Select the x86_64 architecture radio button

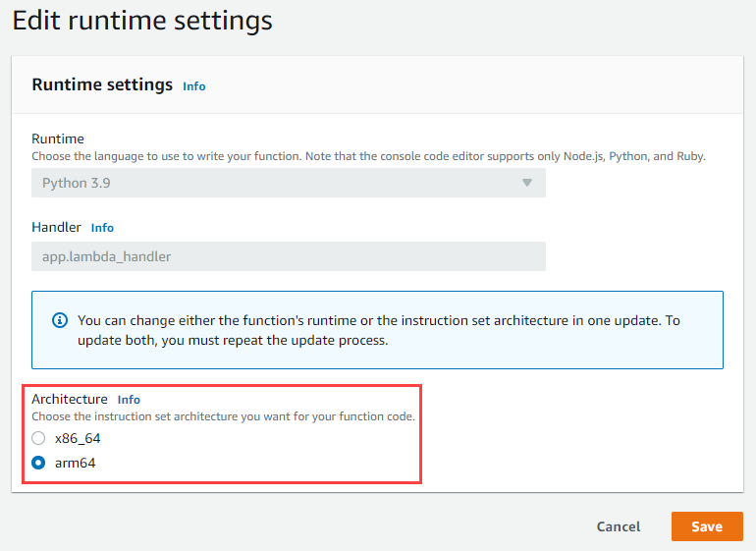pos(39,438)
